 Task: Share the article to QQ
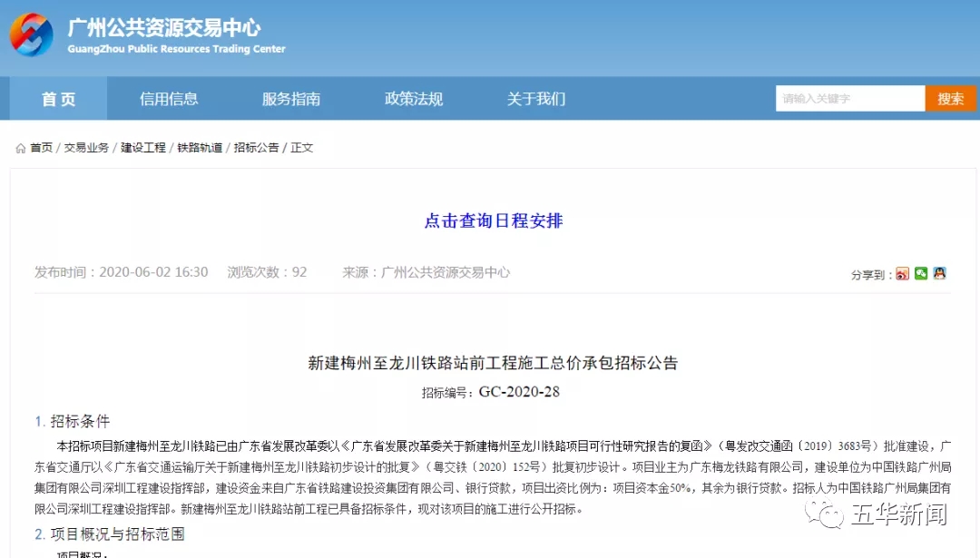(939, 273)
